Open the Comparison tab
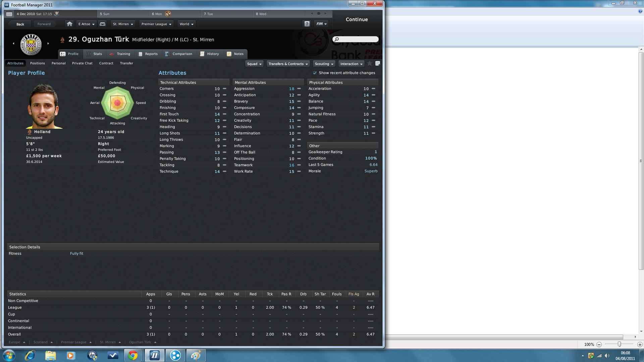The height and width of the screenshot is (362, 644). (x=179, y=54)
